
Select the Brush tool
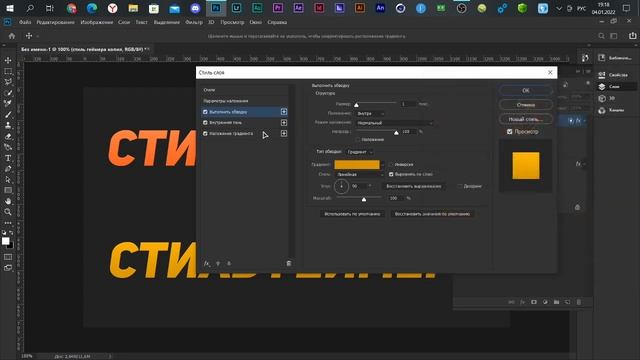coord(8,115)
